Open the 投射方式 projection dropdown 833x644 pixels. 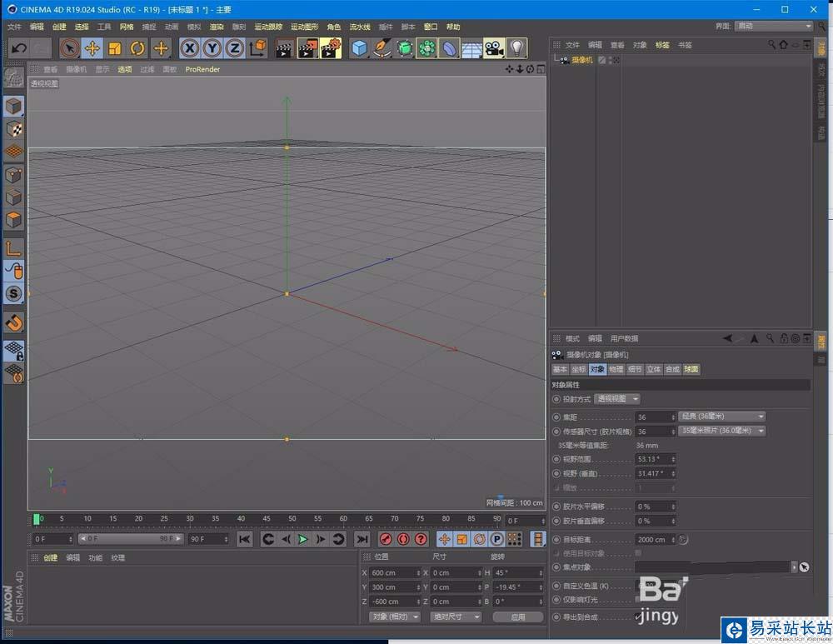617,399
